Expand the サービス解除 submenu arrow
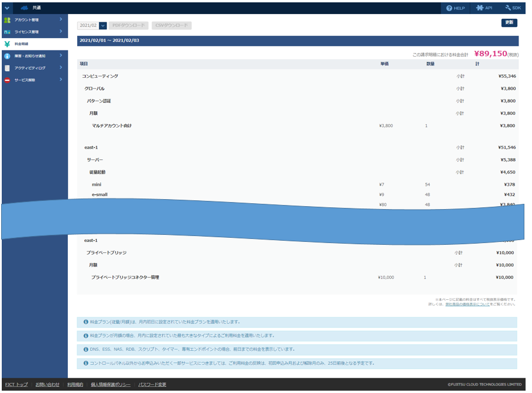Viewport: 532px width, 393px height. tap(61, 80)
